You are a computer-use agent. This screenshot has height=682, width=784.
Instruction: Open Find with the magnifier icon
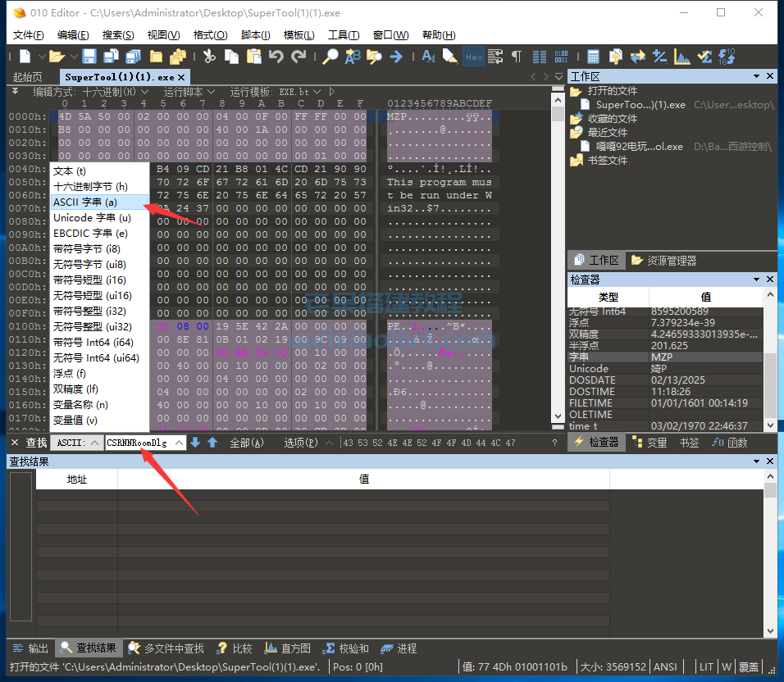point(330,57)
